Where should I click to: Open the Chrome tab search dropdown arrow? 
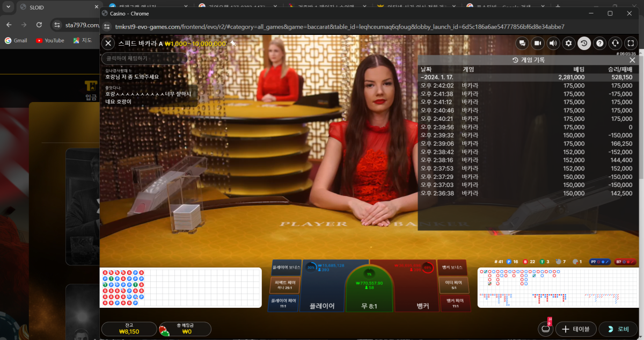pos(8,8)
